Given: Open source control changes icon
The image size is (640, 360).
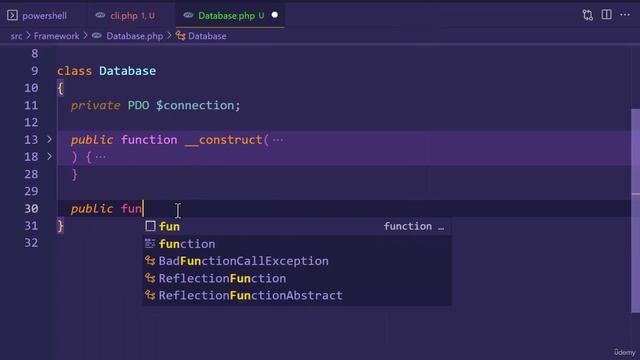Looking at the screenshot, I should click(x=587, y=16).
